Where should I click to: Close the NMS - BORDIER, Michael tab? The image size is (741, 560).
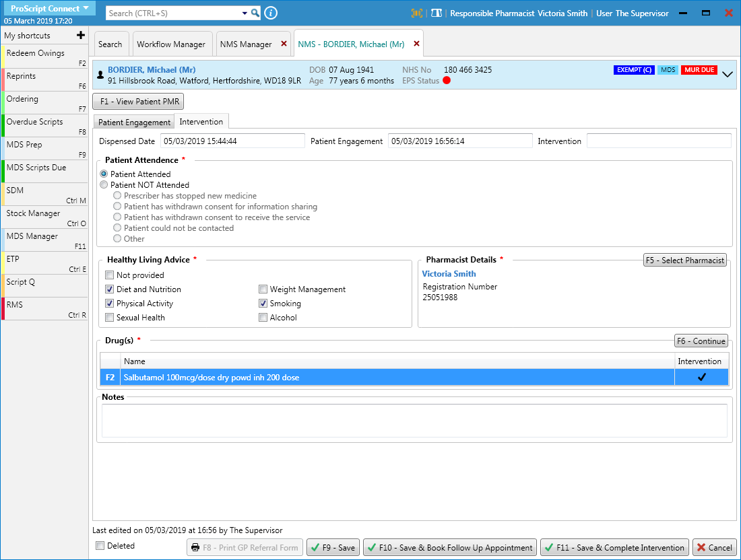pos(416,44)
